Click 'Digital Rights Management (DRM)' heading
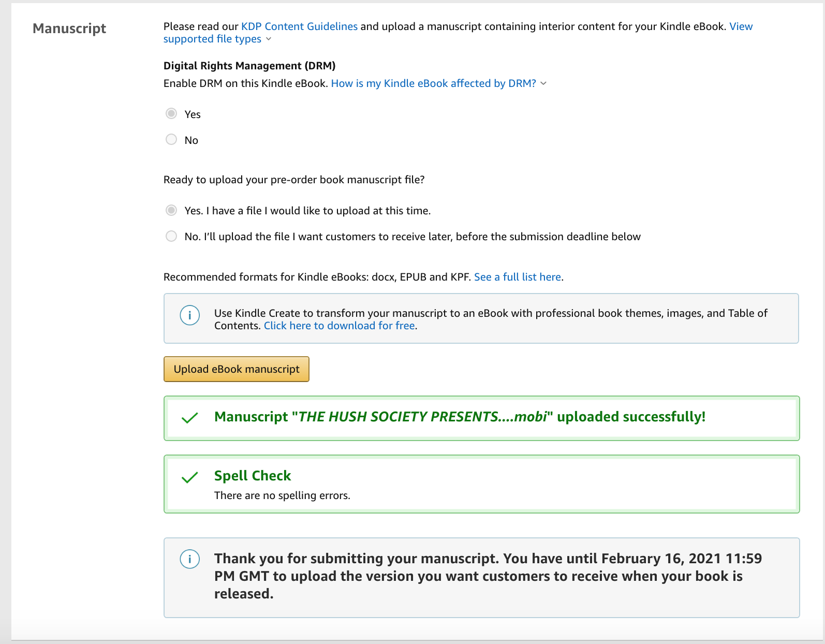825x644 pixels. pos(249,66)
